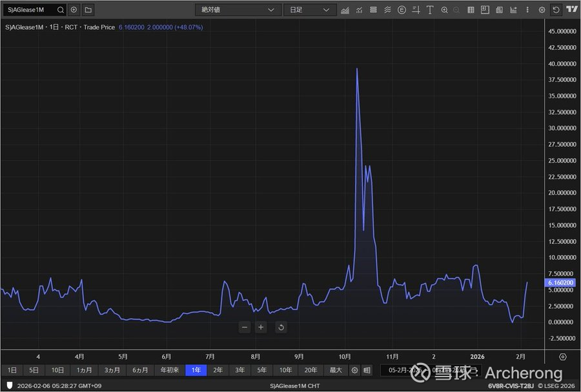Click the add symbol plus icon
The height and width of the screenshot is (392, 581).
tap(74, 10)
